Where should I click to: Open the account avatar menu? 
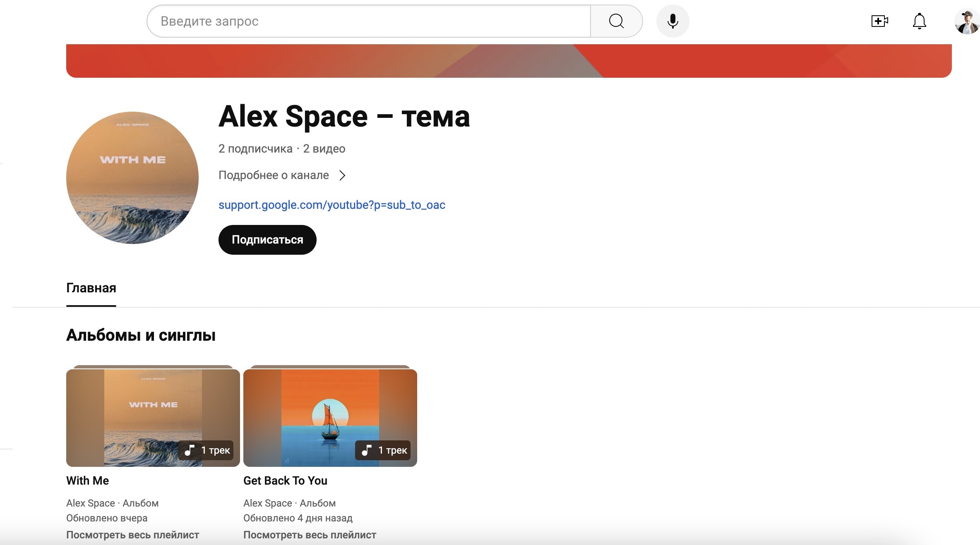pyautogui.click(x=966, y=22)
